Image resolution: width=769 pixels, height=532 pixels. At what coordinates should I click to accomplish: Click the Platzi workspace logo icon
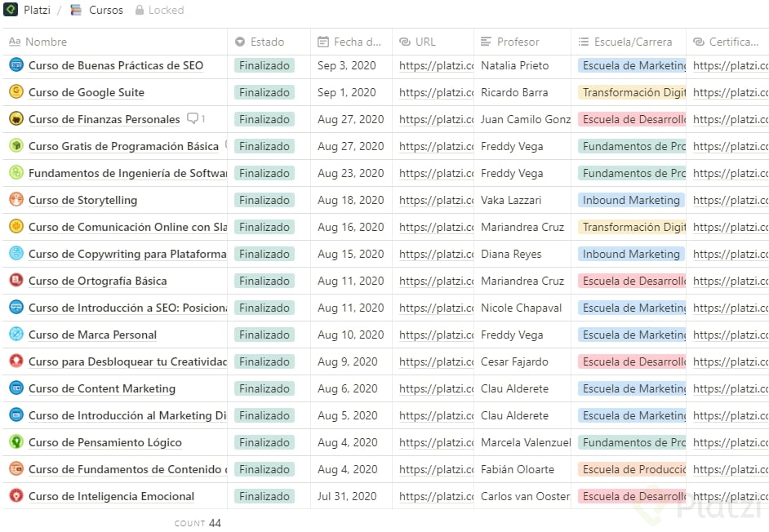(x=11, y=10)
